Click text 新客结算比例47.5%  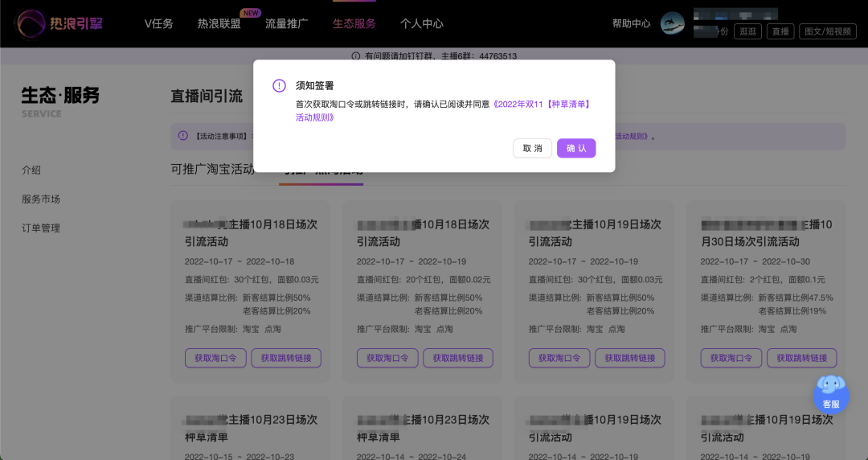796,298
